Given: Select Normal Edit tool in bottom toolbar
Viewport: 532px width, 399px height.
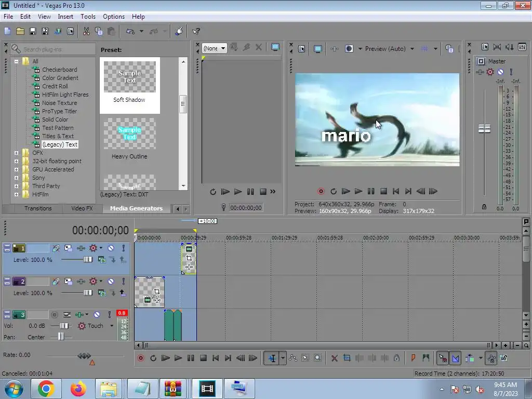Looking at the screenshot, I should coord(272,358).
